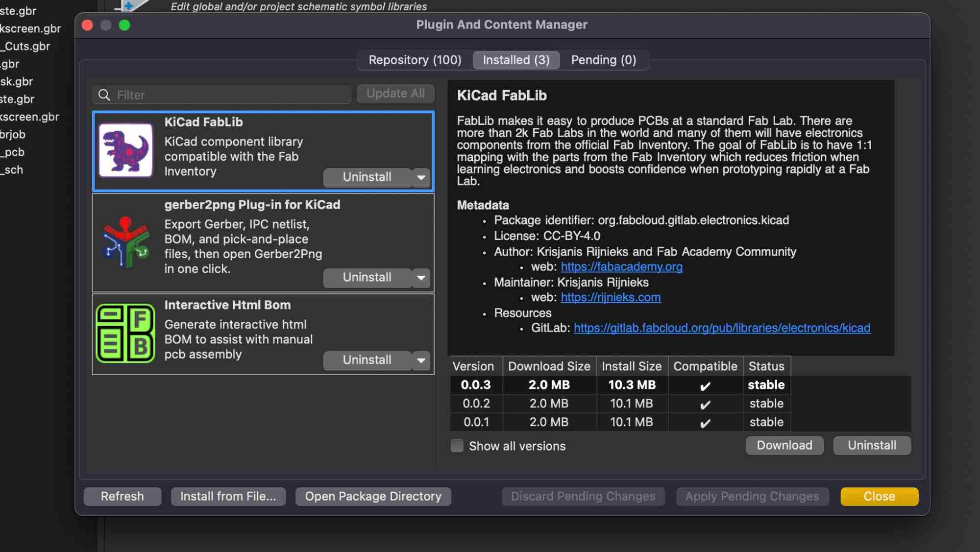
Task: Click the compatible checkmark for version 0.0.2
Action: 705,404
